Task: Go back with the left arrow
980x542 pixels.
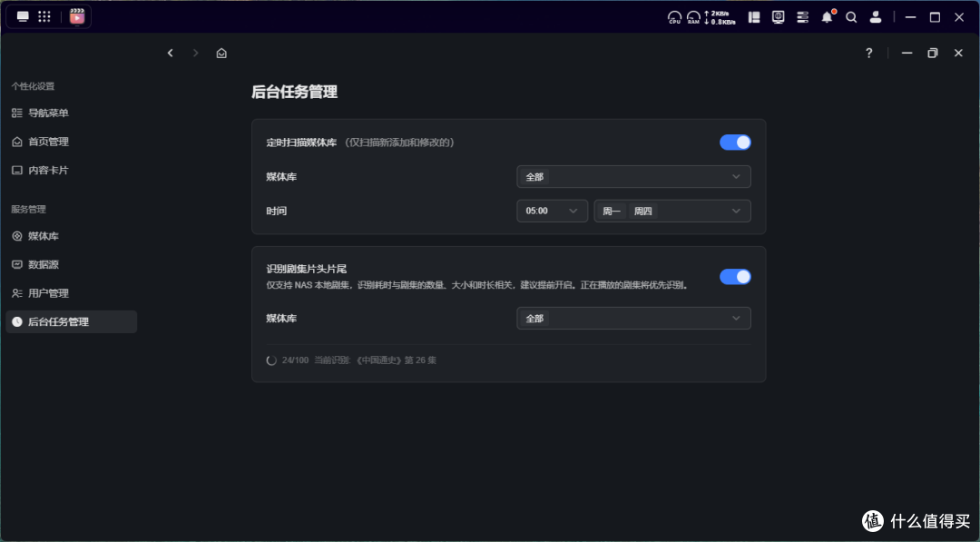Action: pos(170,54)
